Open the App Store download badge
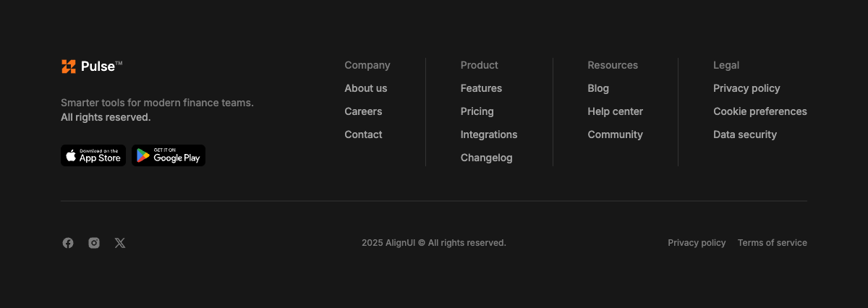The height and width of the screenshot is (308, 868). click(x=93, y=155)
